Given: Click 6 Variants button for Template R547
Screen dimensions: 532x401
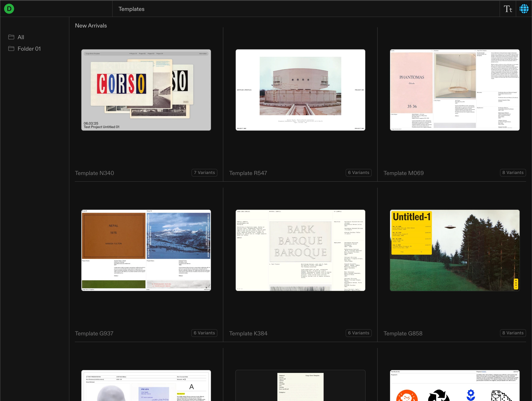Looking at the screenshot, I should coord(359,173).
